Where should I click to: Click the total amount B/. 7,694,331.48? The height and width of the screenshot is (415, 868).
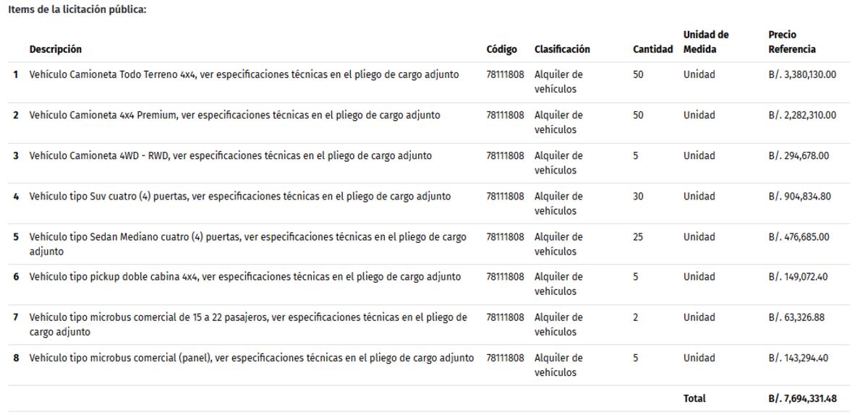click(x=801, y=398)
